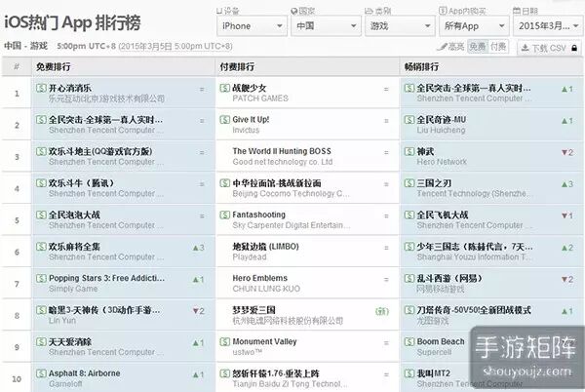Open the 全民奇迹-MU app link

[x=442, y=120]
